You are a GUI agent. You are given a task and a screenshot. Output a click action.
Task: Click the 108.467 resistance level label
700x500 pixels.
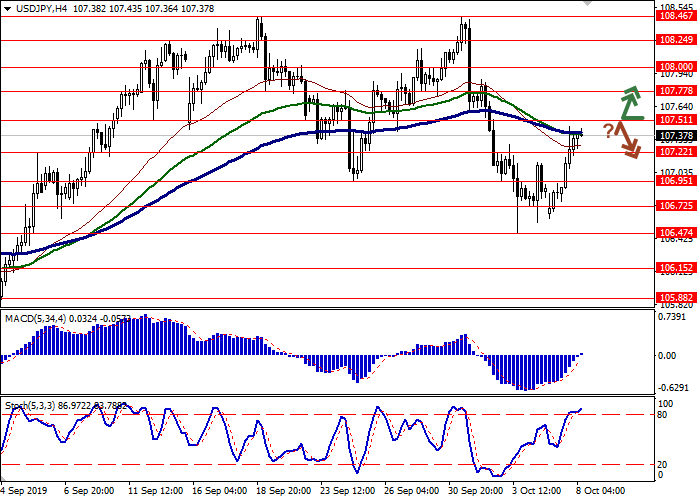[672, 16]
